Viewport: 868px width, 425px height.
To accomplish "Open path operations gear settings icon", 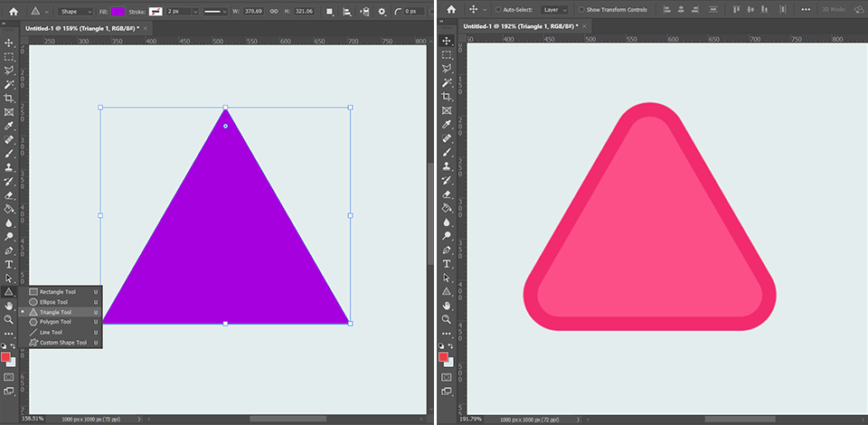I will [x=381, y=12].
